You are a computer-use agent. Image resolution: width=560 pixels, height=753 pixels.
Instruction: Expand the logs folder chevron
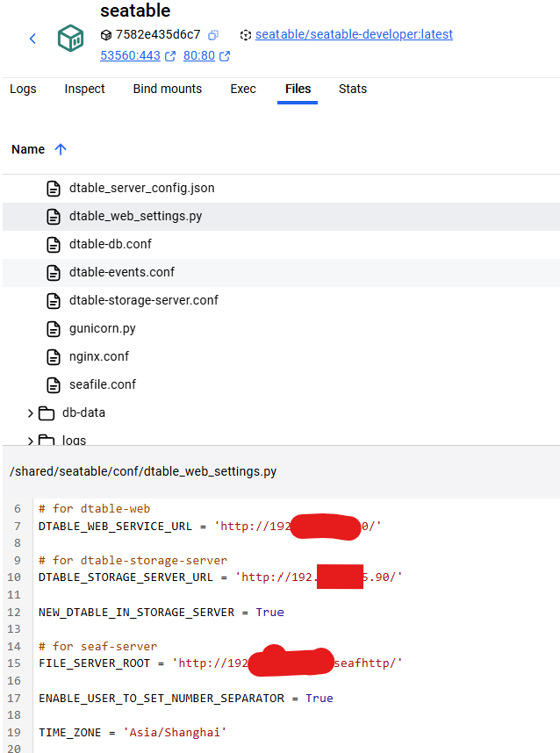[x=31, y=440]
